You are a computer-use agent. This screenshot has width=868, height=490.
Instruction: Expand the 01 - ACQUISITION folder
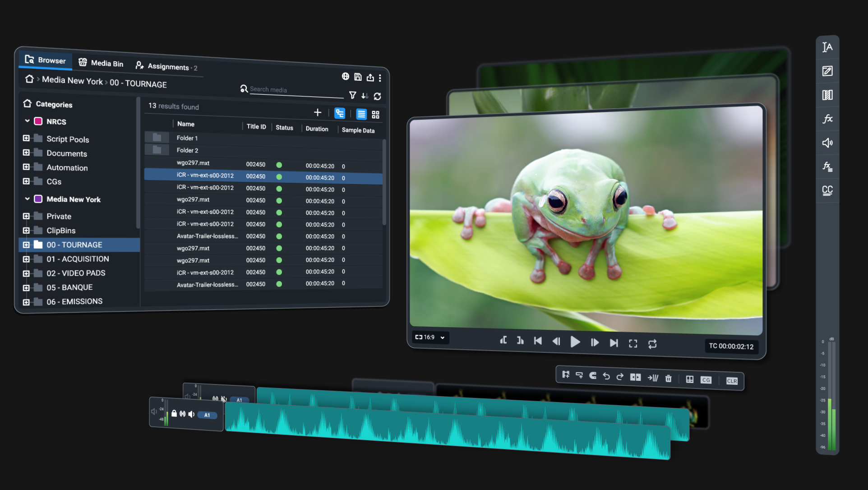[26, 259]
